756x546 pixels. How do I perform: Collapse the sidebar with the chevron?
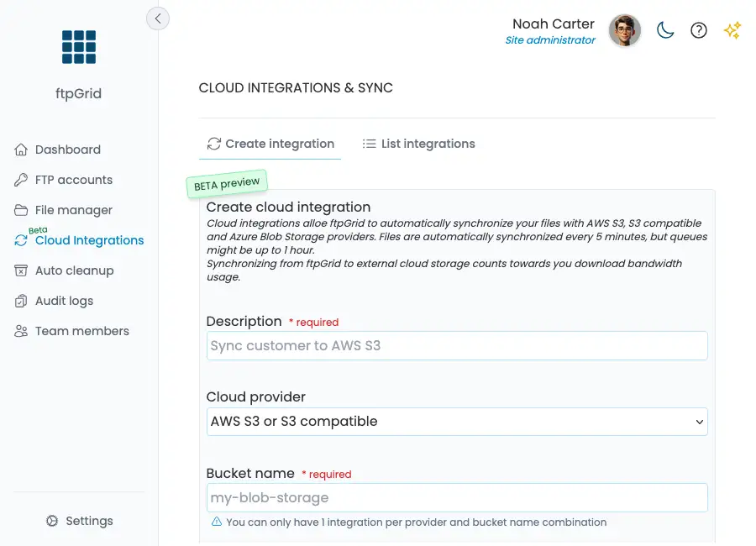[x=158, y=18]
